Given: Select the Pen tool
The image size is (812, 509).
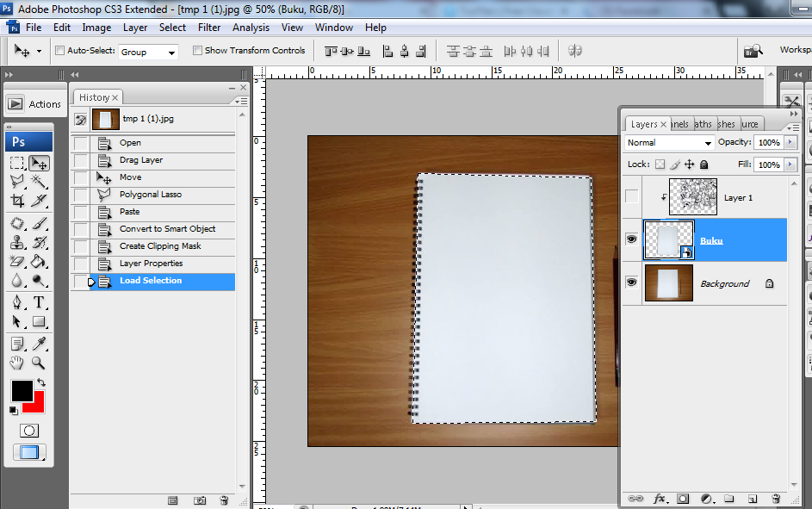Looking at the screenshot, I should (x=17, y=302).
